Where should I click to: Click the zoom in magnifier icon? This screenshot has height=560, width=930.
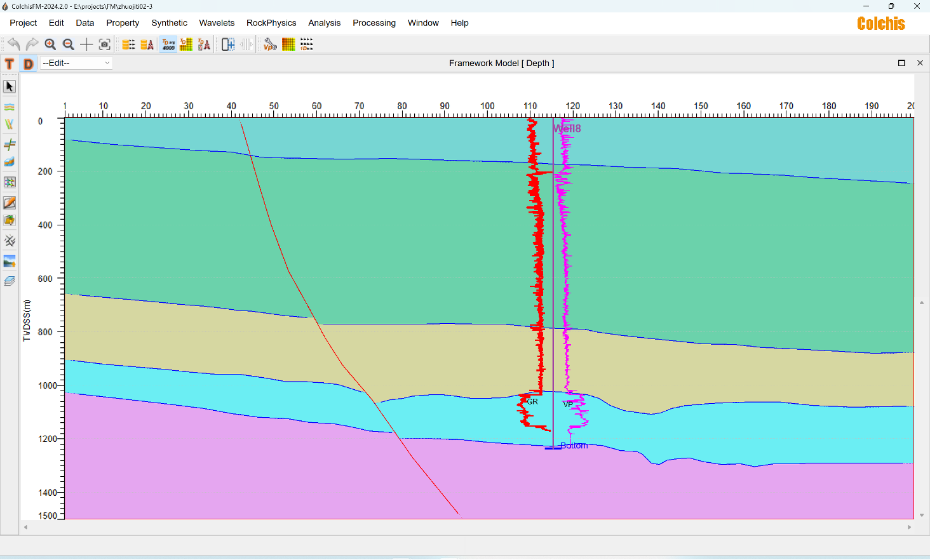coord(50,44)
